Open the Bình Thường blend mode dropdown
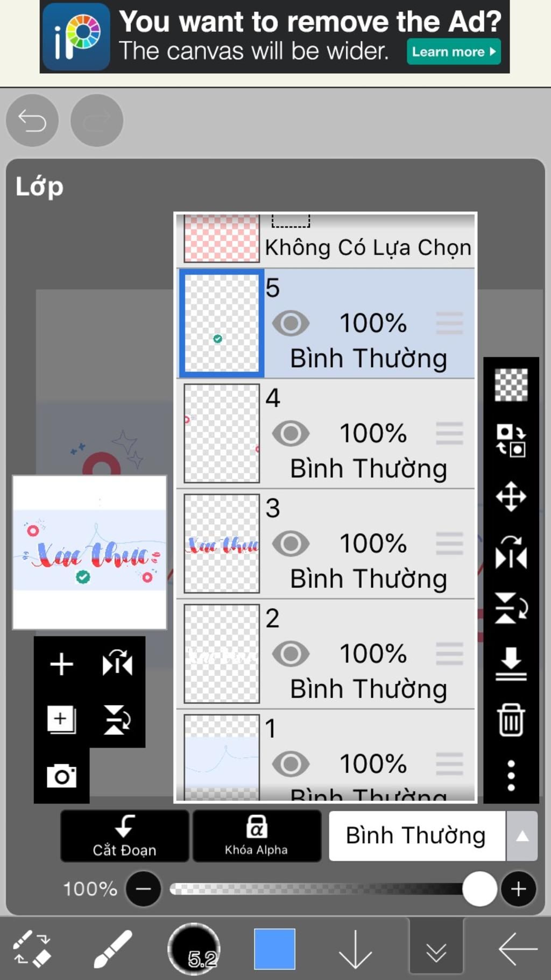The image size is (551, 980). [416, 836]
